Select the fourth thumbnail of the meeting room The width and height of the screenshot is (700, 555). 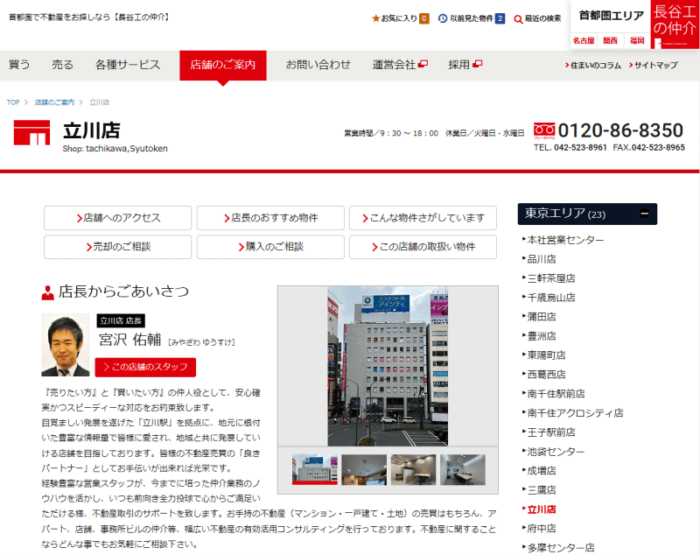coord(462,469)
